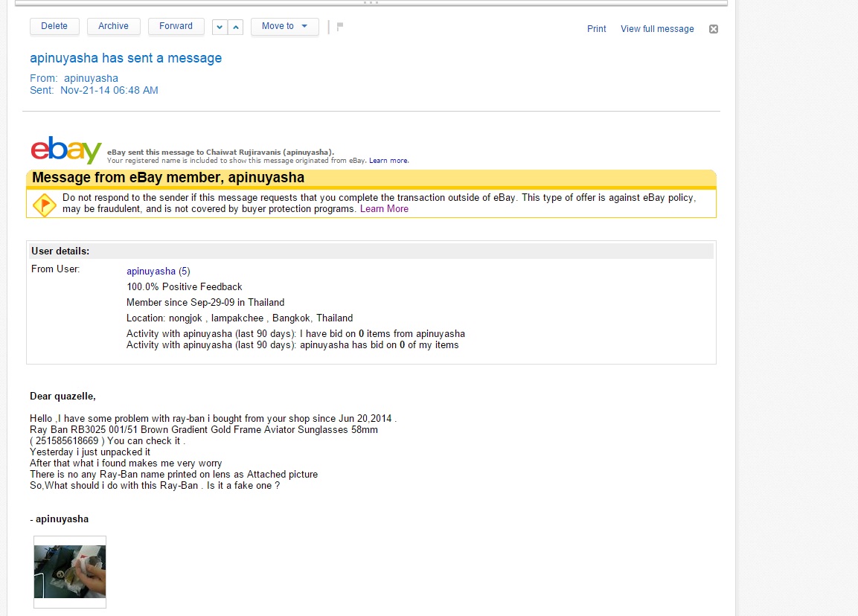Open apinuyasha user profile link
The height and width of the screenshot is (616, 858).
[x=151, y=272]
